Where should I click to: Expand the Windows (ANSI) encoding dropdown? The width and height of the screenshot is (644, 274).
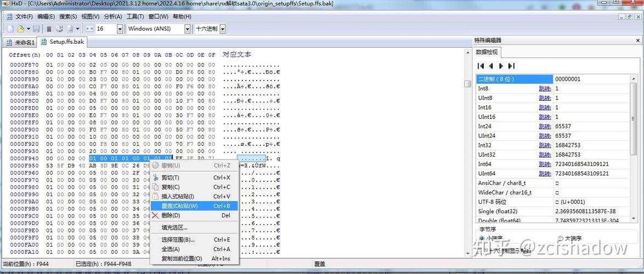(x=187, y=28)
